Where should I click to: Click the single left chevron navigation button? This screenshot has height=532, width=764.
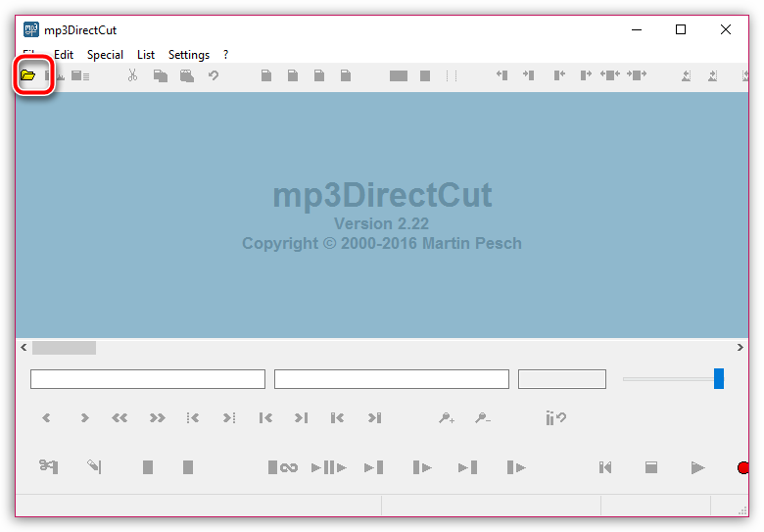tap(46, 417)
